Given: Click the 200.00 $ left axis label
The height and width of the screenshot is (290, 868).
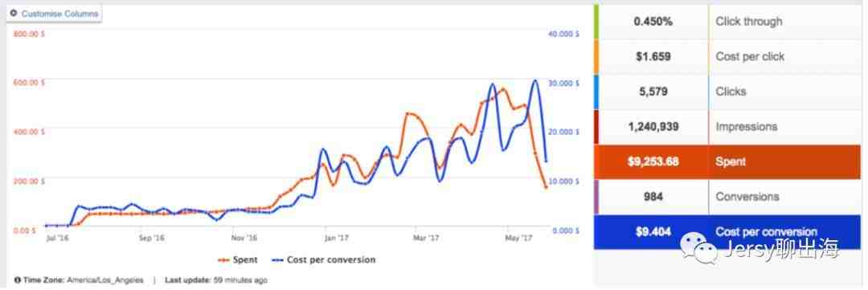Looking at the screenshot, I should [x=29, y=181].
